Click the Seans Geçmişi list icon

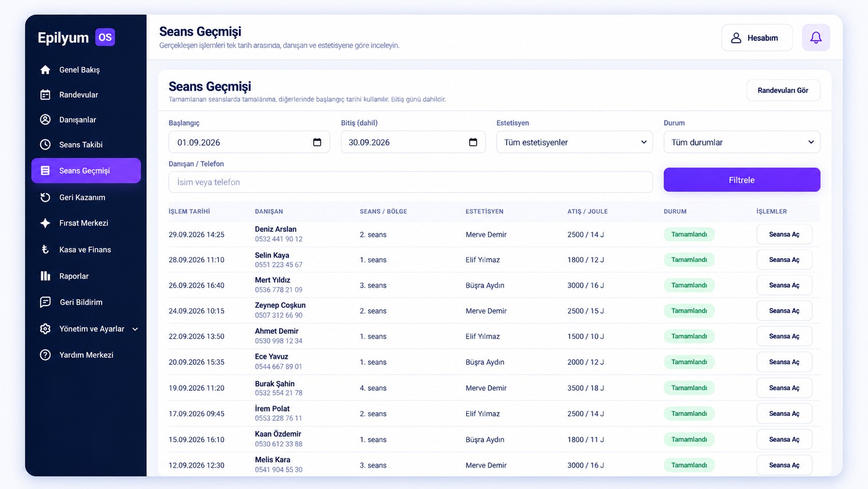45,170
